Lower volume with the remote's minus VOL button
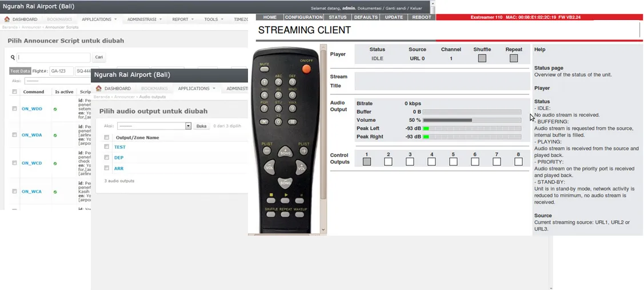The height and width of the screenshot is (290, 644). pos(270,167)
